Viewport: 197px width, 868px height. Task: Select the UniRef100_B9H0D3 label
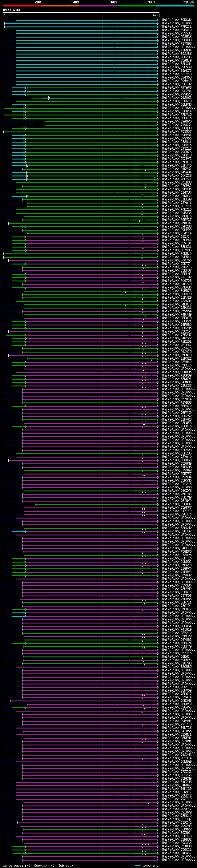(177, 40)
